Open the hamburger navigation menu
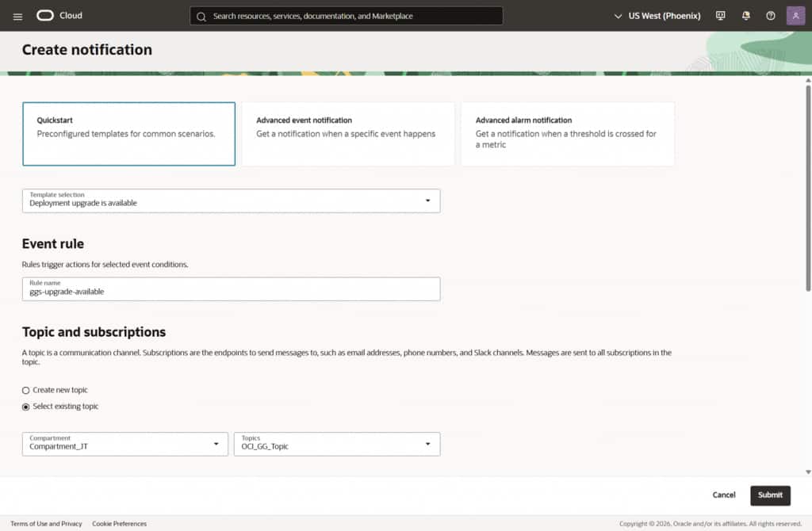Viewport: 812px width, 531px height. click(17, 16)
